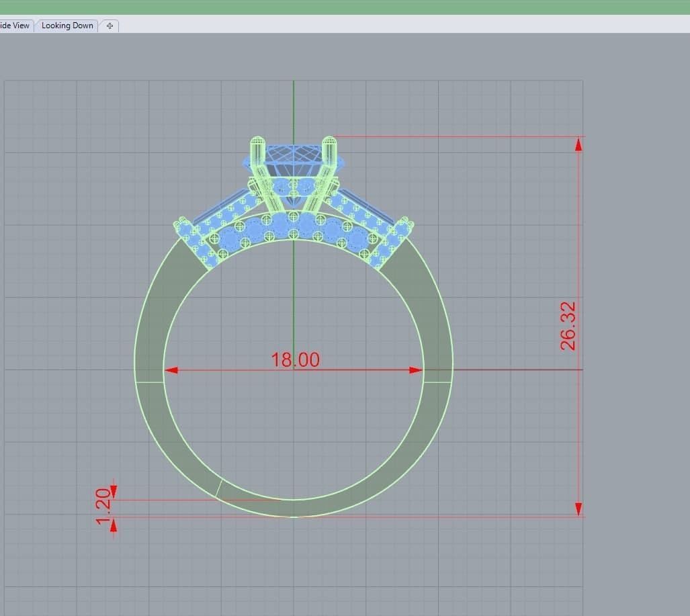This screenshot has width=690, height=616.
Task: Open the partially visible Side View tab
Action: (x=15, y=26)
